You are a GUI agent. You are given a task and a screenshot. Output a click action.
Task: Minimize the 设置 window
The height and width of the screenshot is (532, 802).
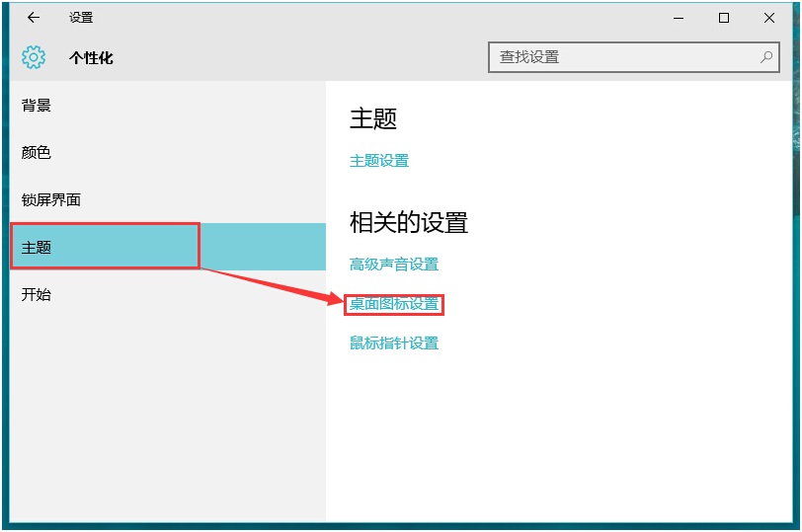679,18
